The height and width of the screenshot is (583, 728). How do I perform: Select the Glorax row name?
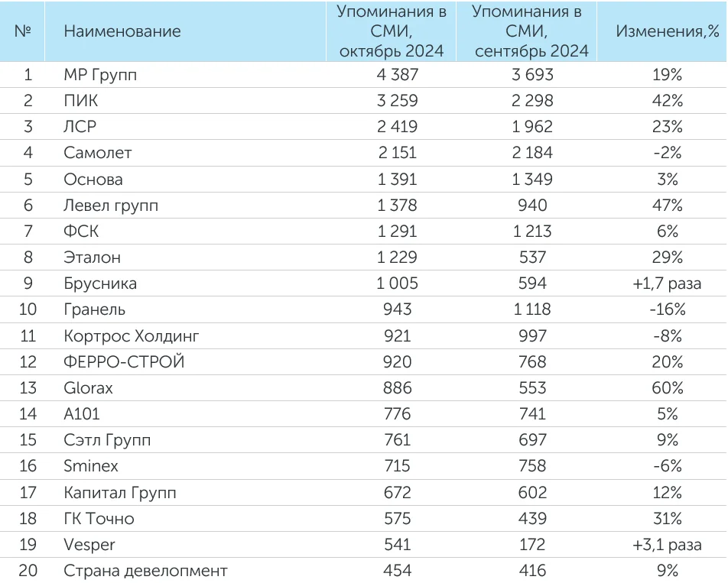88,388
